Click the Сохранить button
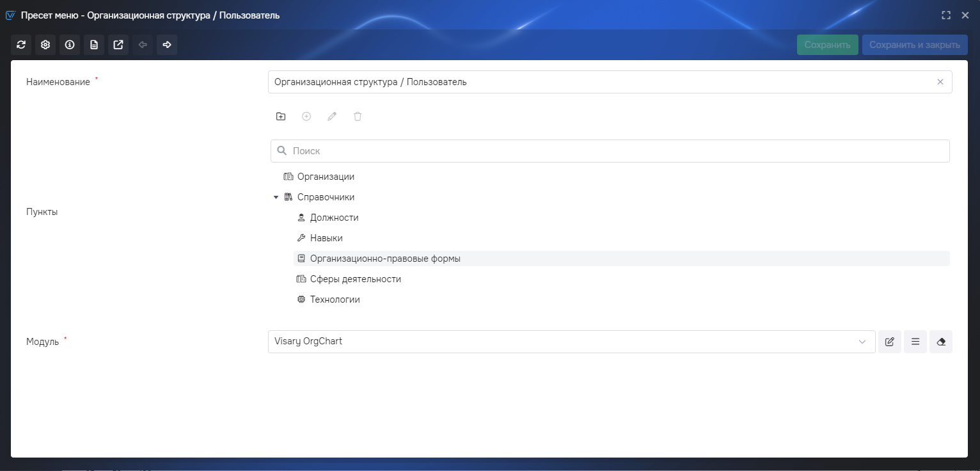980x471 pixels. tap(828, 45)
